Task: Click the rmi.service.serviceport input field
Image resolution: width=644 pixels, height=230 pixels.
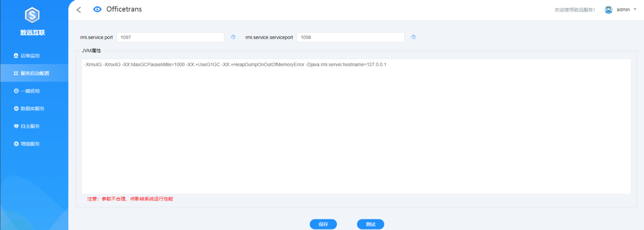Action: point(350,37)
